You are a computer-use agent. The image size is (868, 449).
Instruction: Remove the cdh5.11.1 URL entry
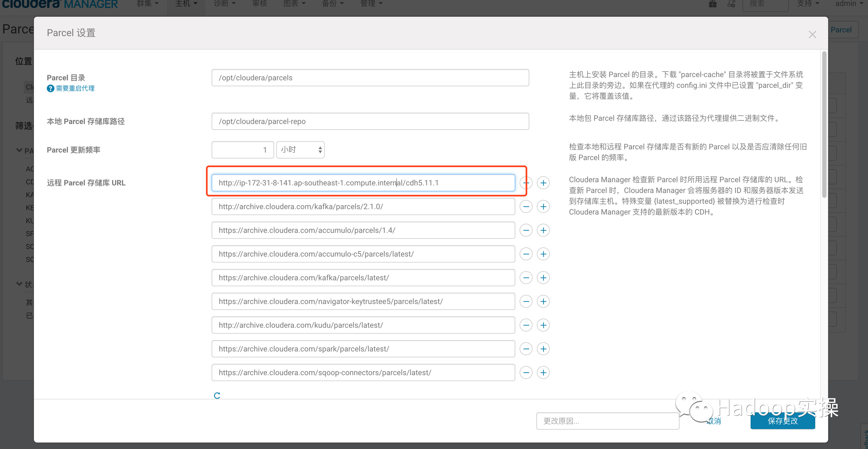click(526, 183)
